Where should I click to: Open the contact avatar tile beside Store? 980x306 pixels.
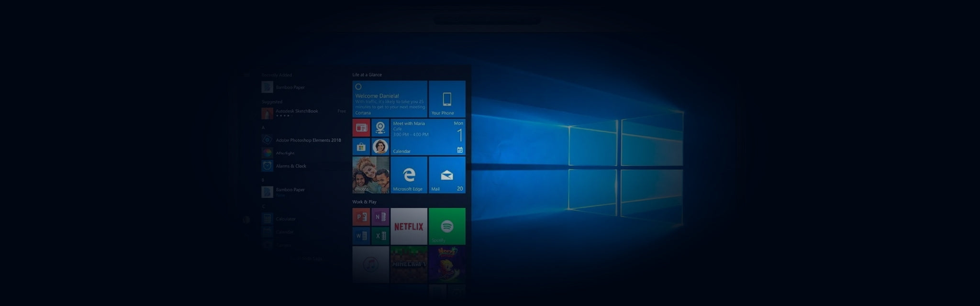(380, 147)
